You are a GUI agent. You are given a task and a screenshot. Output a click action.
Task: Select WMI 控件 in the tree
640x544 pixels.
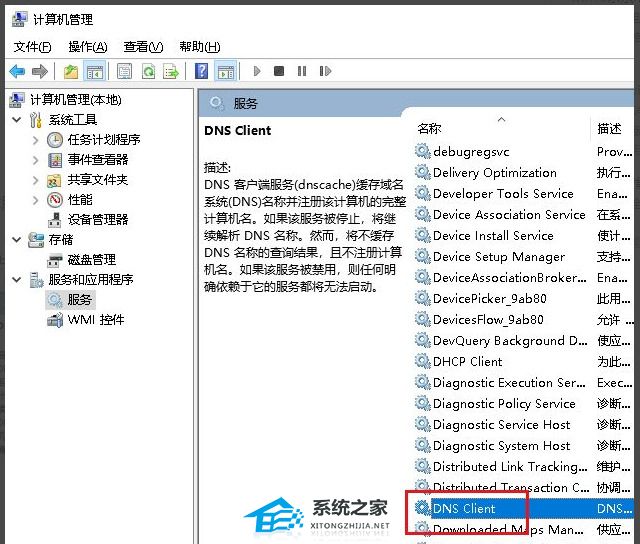[x=96, y=320]
